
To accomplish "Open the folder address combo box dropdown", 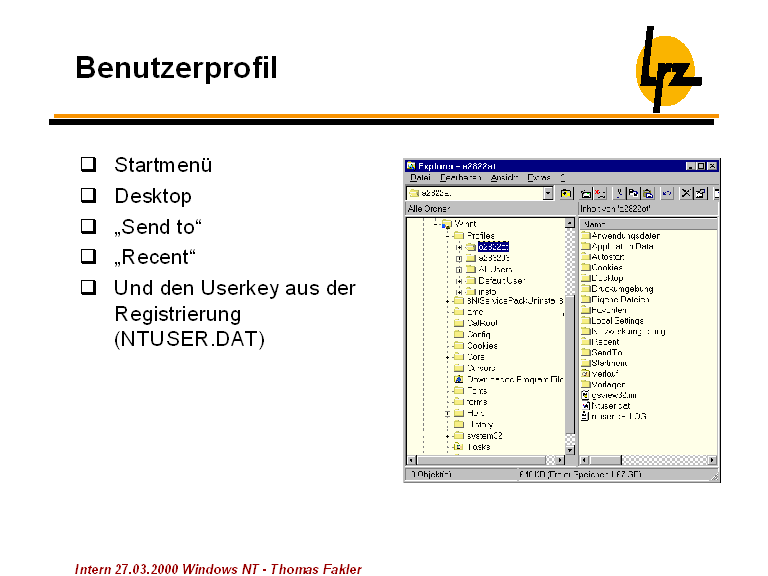I will pyautogui.click(x=548, y=193).
